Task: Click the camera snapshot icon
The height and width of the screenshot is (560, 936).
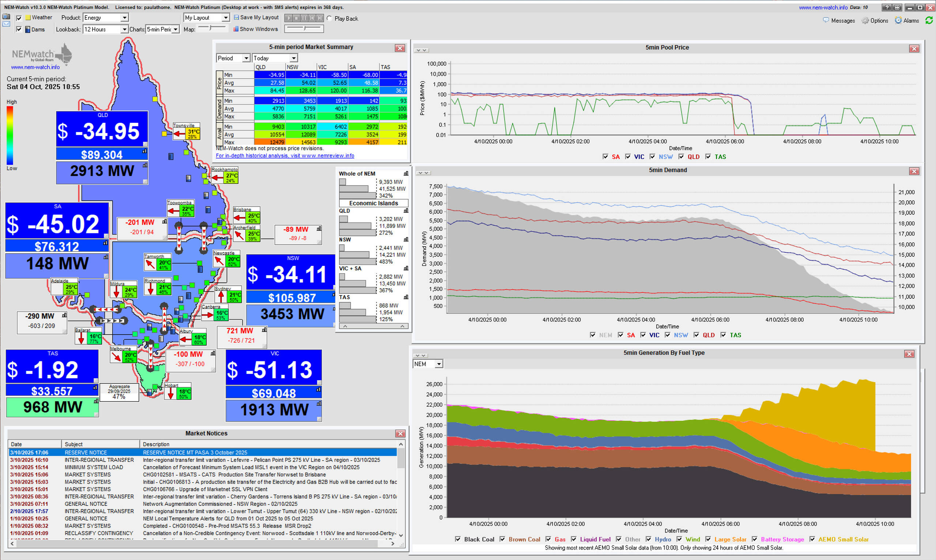Action: point(6,16)
